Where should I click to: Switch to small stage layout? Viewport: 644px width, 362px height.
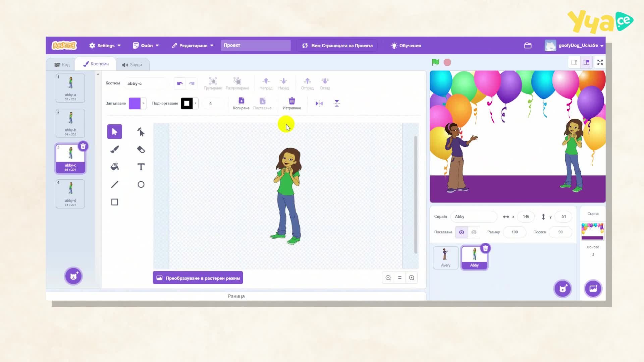tap(574, 62)
